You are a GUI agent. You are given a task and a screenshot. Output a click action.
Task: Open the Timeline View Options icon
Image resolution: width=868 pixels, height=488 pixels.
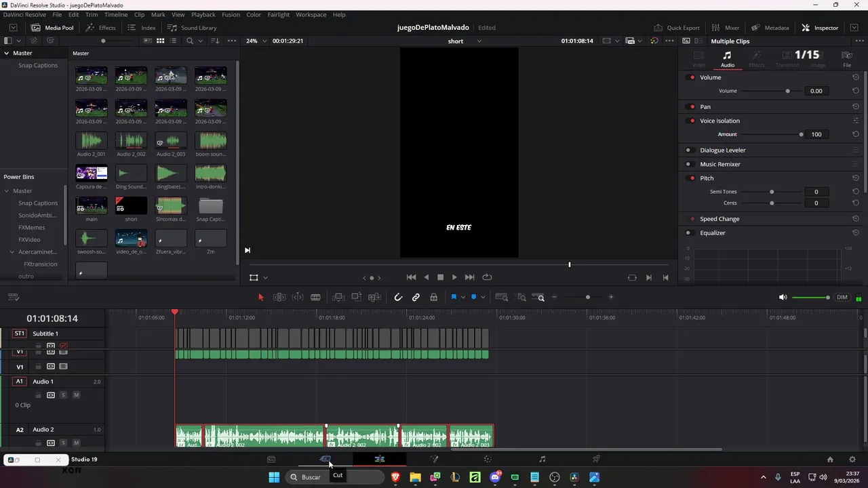pyautogui.click(x=14, y=297)
